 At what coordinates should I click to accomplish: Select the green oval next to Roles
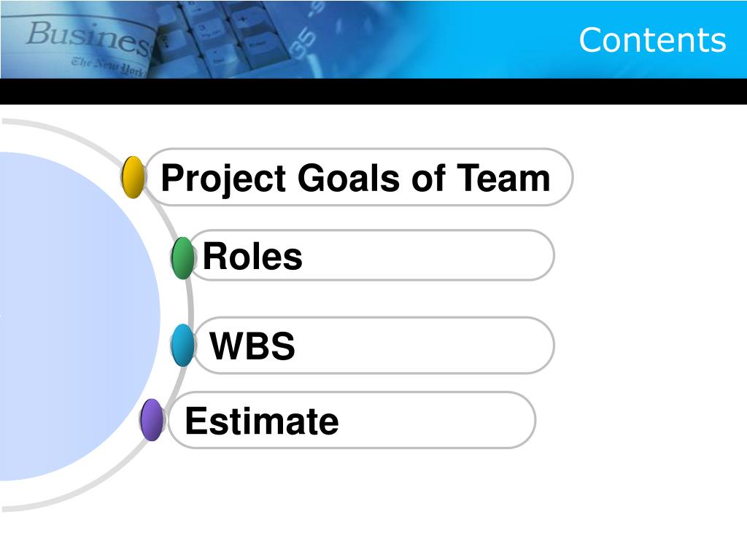[182, 257]
